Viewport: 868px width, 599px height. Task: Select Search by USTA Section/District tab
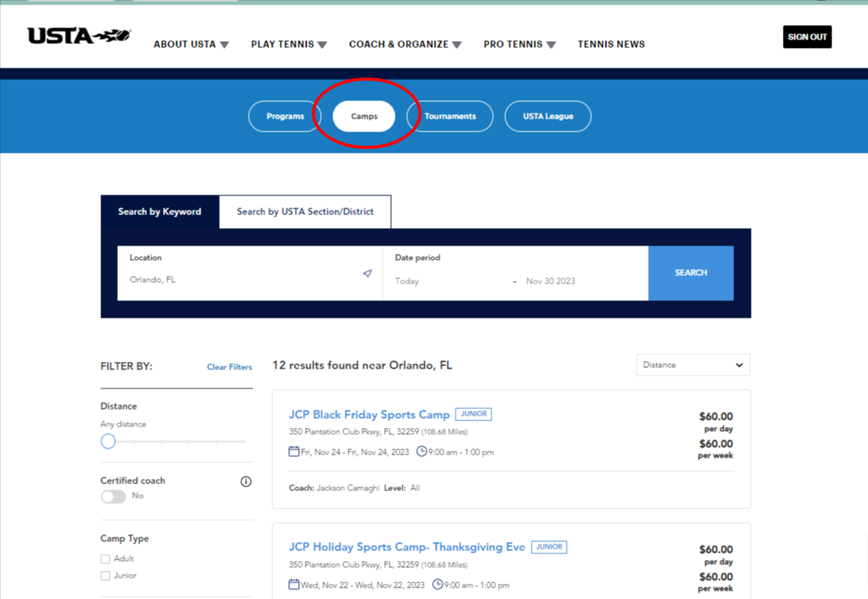pos(305,212)
